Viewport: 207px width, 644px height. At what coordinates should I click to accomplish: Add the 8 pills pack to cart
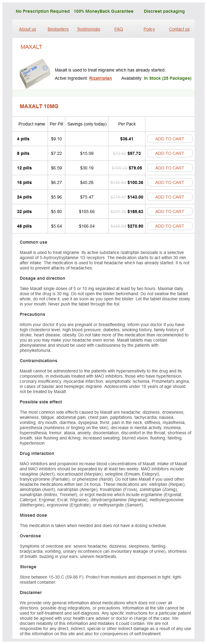tap(170, 153)
